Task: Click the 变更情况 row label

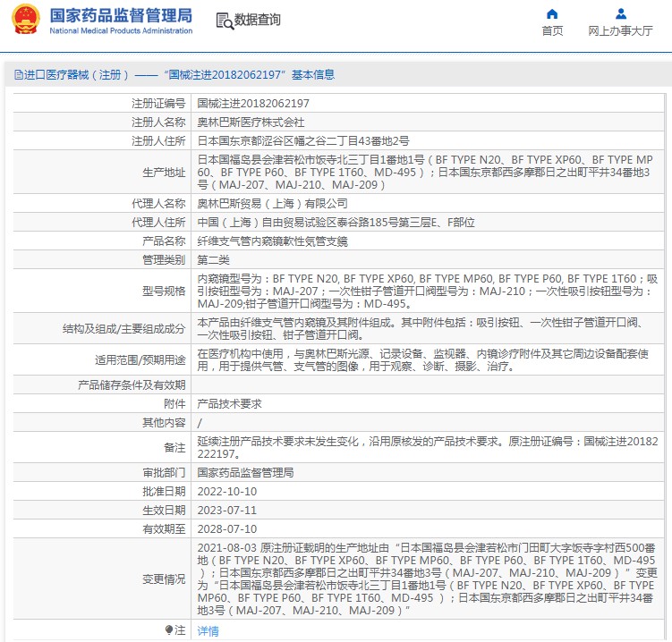Action: [x=164, y=579]
